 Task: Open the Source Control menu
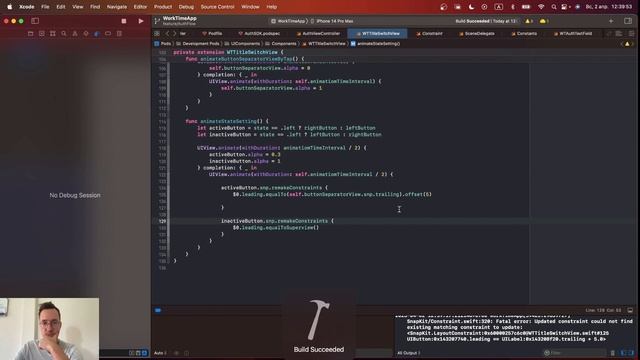tap(218, 7)
